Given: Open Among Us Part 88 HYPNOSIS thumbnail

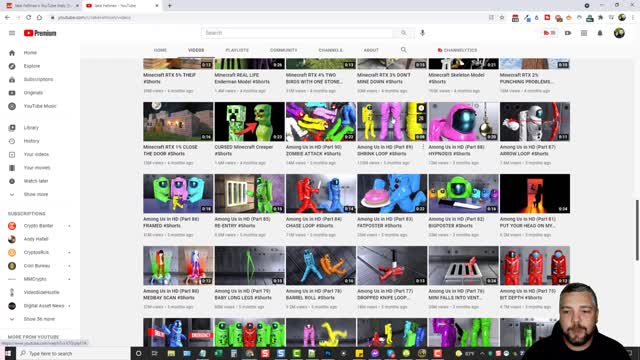Looking at the screenshot, I should 463,122.
